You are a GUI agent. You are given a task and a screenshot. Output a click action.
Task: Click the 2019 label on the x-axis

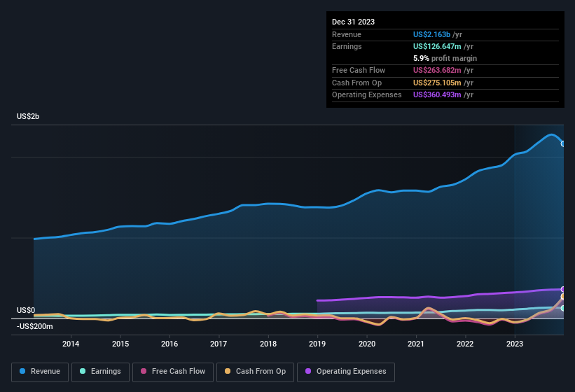(317, 344)
